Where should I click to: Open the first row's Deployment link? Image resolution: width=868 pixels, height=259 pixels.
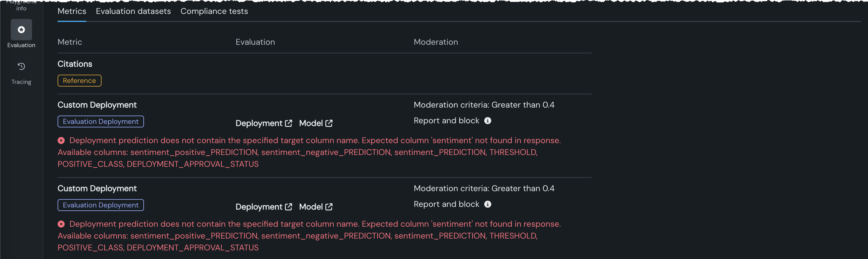259,124
